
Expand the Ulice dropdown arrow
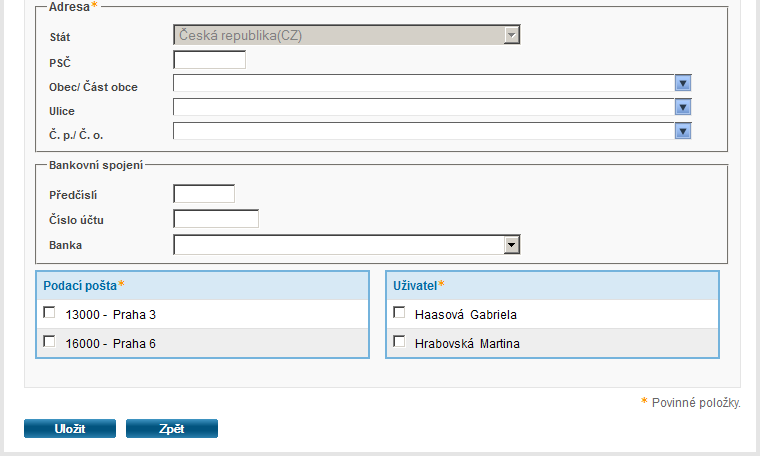(683, 107)
